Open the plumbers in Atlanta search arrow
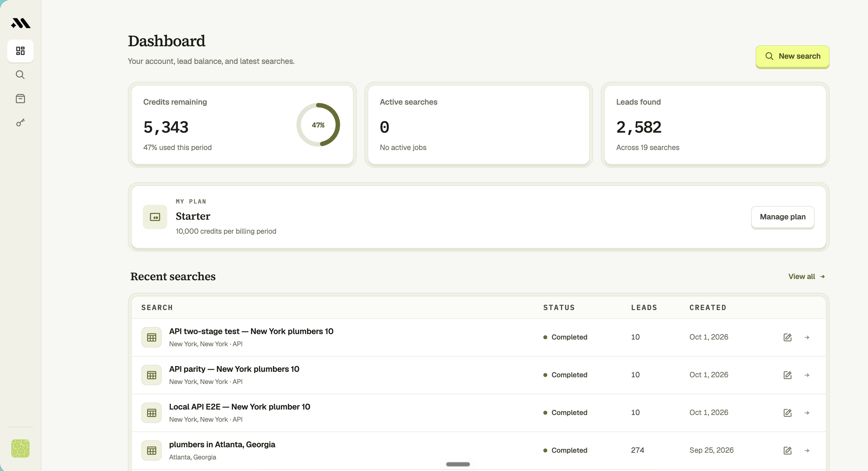The width and height of the screenshot is (868, 471). [x=807, y=451]
